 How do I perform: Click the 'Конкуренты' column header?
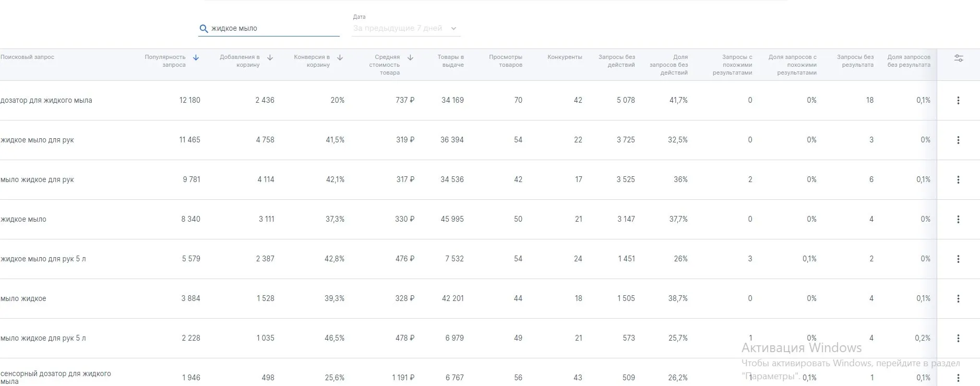tap(565, 57)
